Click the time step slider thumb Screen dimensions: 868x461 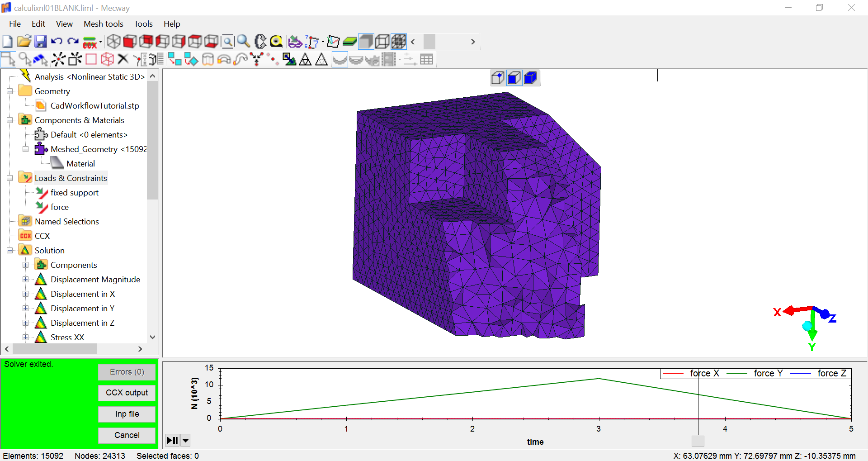(698, 441)
